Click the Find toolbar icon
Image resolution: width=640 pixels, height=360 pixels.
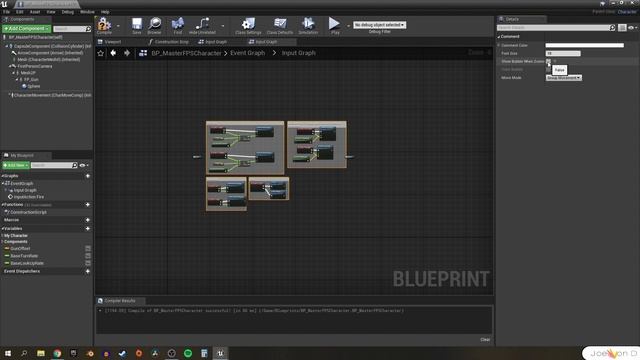tap(178, 25)
